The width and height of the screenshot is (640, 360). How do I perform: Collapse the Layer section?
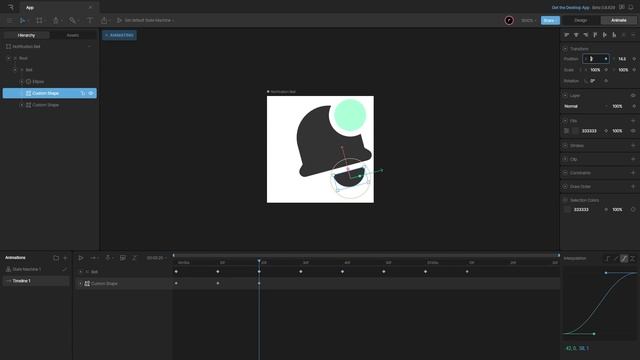(x=565, y=96)
